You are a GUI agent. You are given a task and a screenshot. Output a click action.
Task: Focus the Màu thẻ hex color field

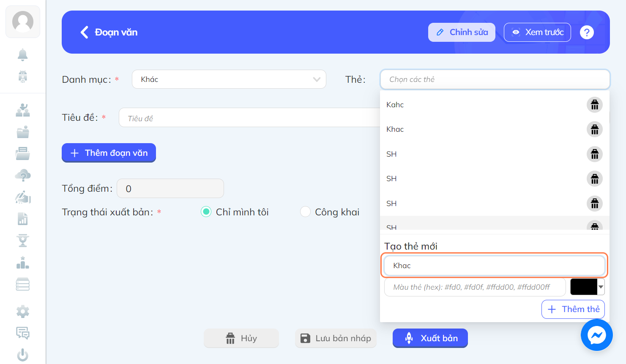point(475,287)
